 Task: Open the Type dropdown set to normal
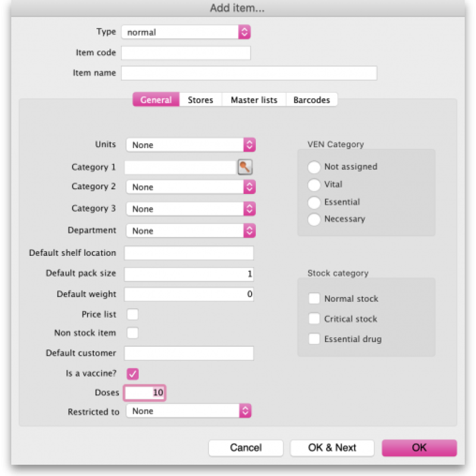pyautogui.click(x=186, y=32)
